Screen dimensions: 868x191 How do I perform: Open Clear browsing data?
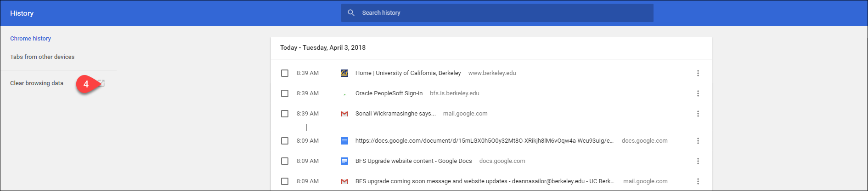click(37, 83)
